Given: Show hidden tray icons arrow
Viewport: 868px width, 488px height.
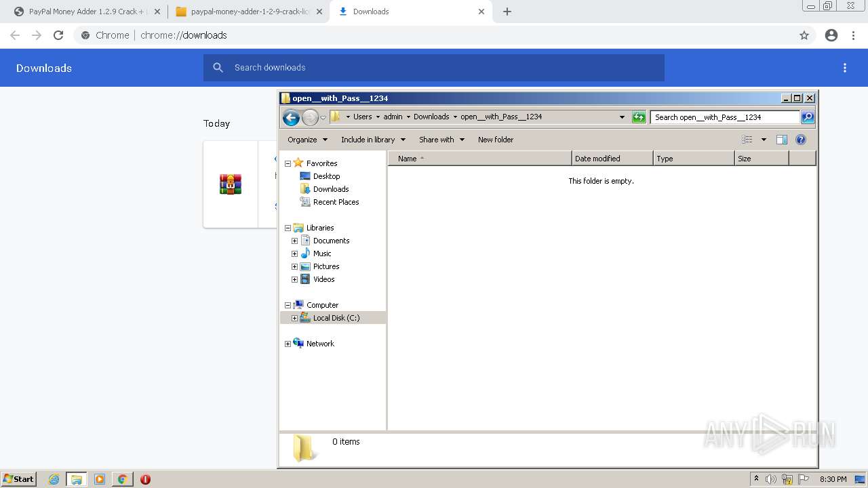Looking at the screenshot, I should [757, 479].
